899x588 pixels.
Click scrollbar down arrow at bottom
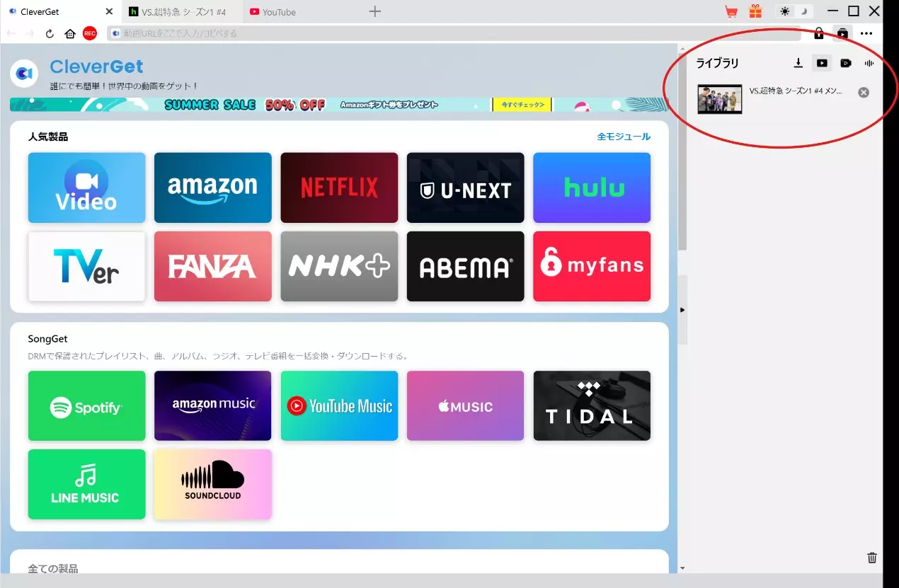tap(682, 567)
